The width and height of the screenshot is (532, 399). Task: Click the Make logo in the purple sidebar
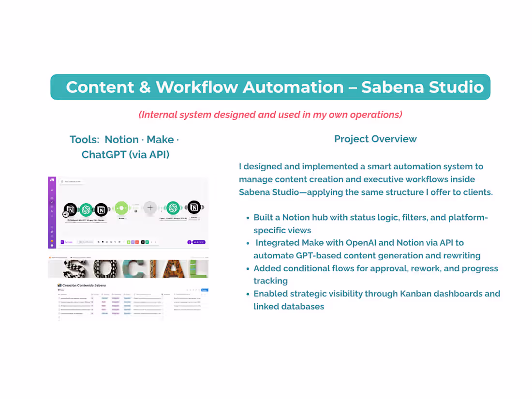(x=52, y=180)
